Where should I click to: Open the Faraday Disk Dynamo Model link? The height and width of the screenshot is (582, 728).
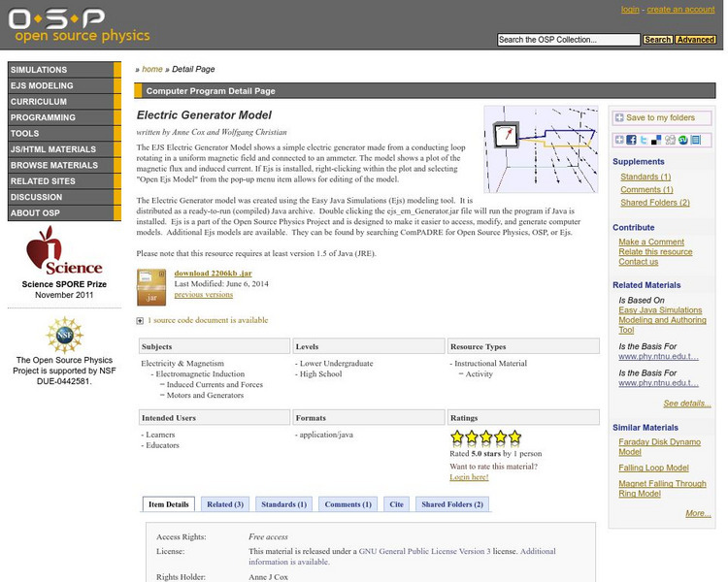click(x=660, y=447)
